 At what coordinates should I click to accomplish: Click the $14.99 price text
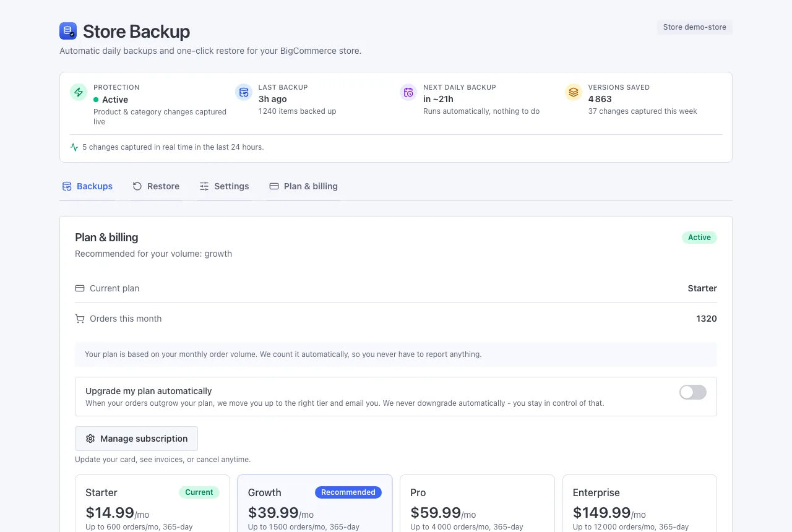110,513
